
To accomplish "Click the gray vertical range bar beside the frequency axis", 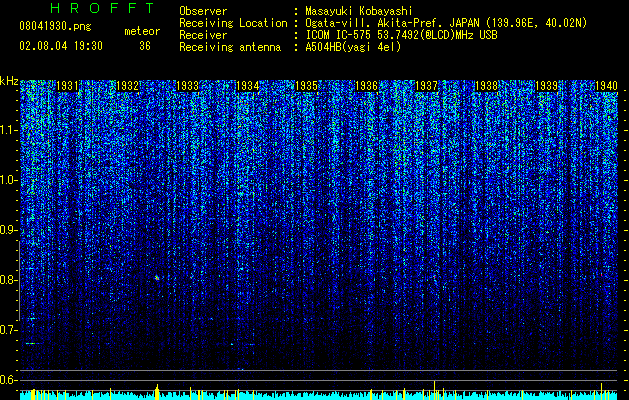I will [19, 281].
